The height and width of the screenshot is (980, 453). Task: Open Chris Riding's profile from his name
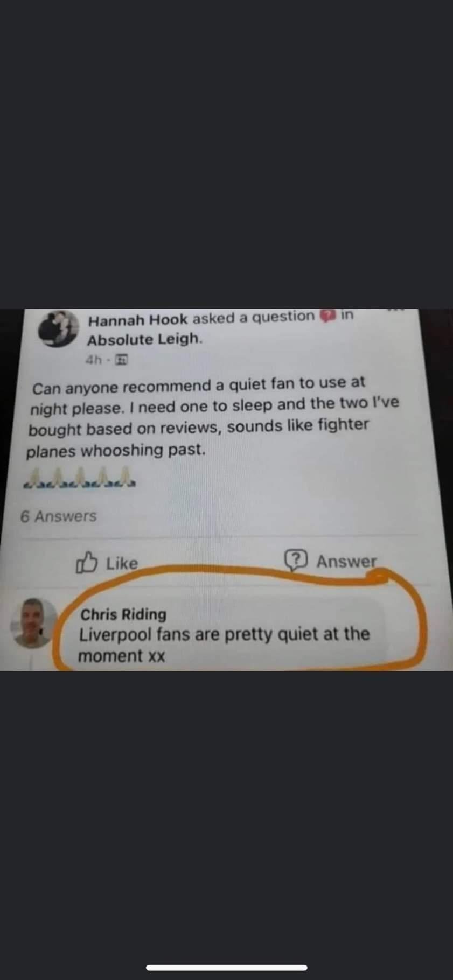(x=123, y=614)
